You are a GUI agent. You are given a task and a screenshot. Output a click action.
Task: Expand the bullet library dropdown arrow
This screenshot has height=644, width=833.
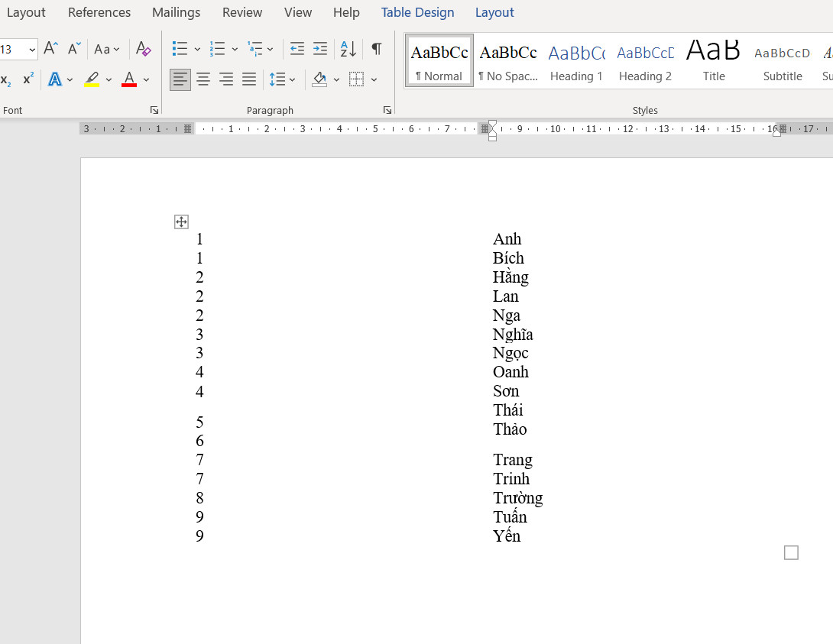pos(198,50)
